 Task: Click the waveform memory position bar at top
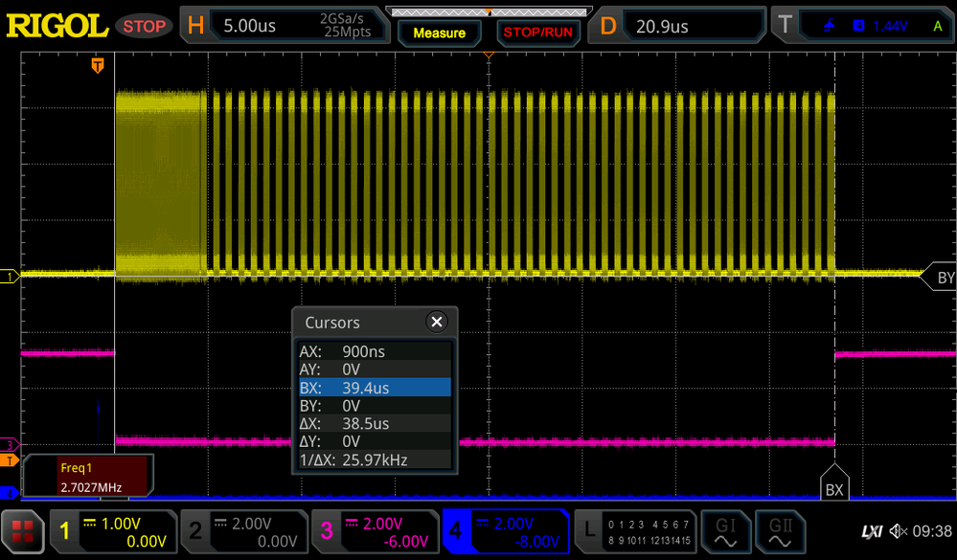point(489,11)
